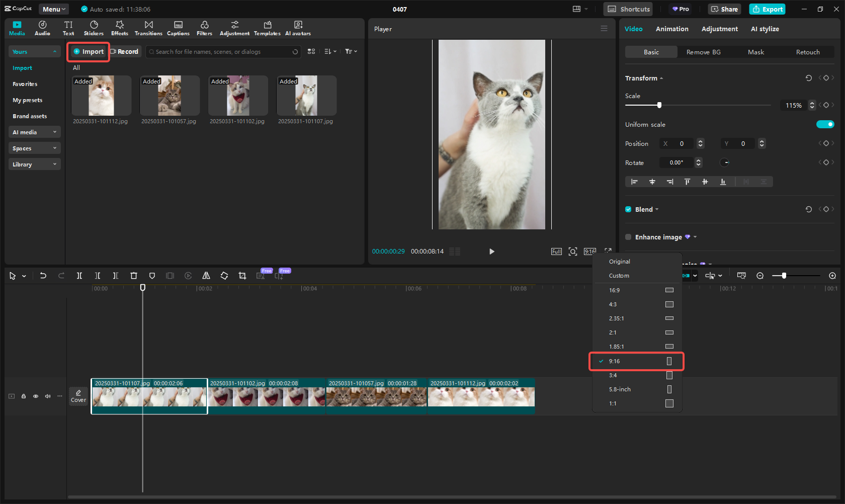The height and width of the screenshot is (504, 845).
Task: Click the Rotate icon in timeline toolbar
Action: click(x=224, y=276)
